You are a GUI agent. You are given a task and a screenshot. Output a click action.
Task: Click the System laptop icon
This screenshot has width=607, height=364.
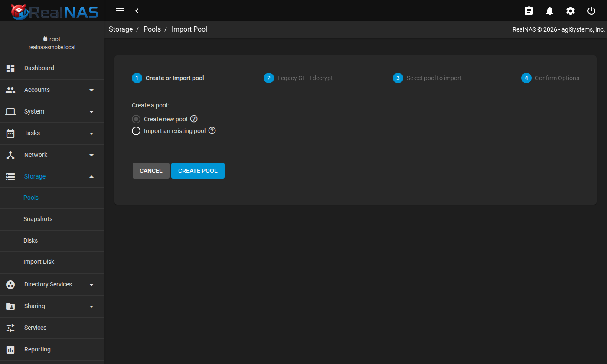pos(10,111)
